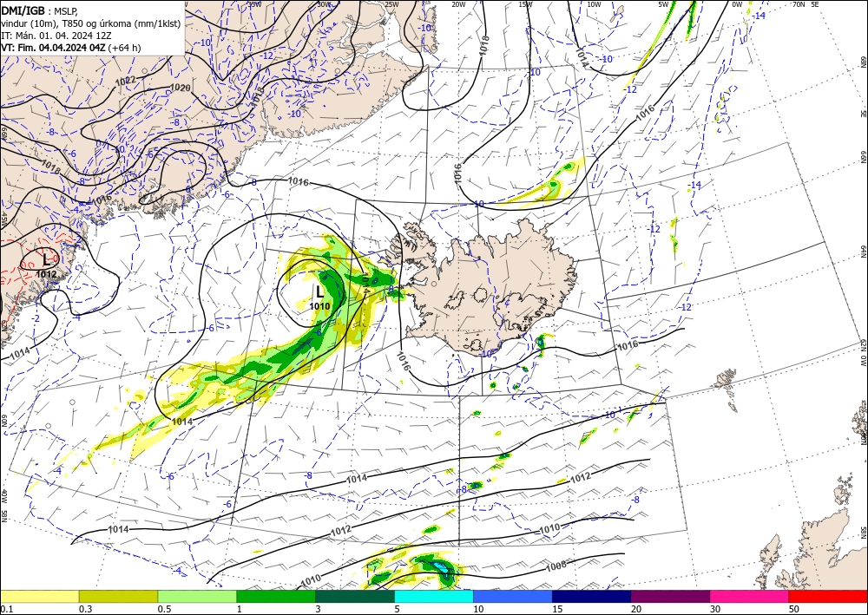Select the dark green 3–5 legend swatch

click(355, 596)
